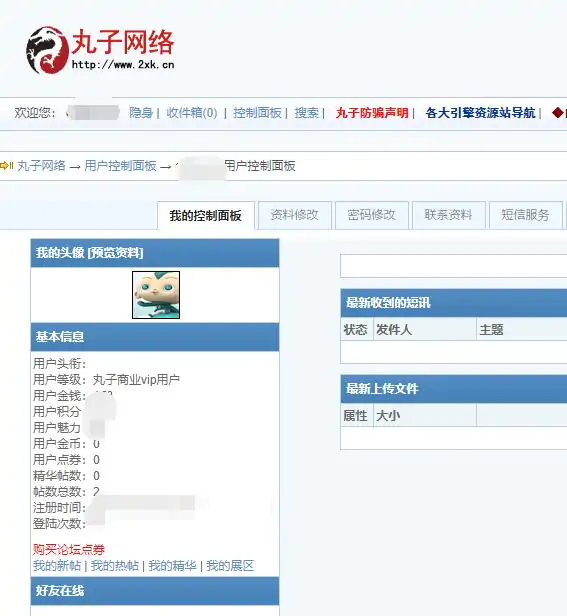This screenshot has height=616, width=567.
Task: Open 各大引擎资源站导航 link
Action: tap(480, 113)
